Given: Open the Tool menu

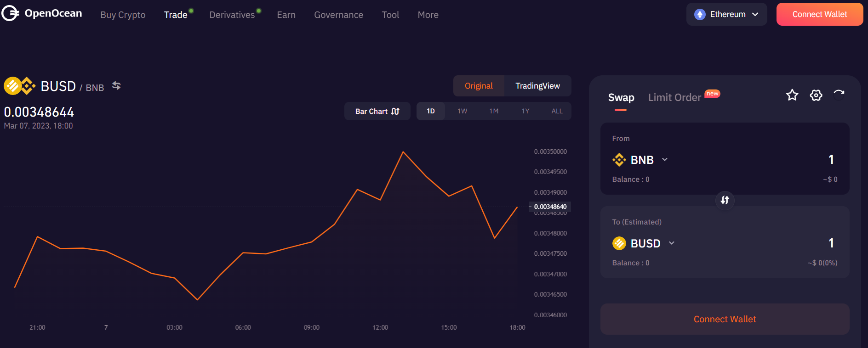Looking at the screenshot, I should point(390,15).
